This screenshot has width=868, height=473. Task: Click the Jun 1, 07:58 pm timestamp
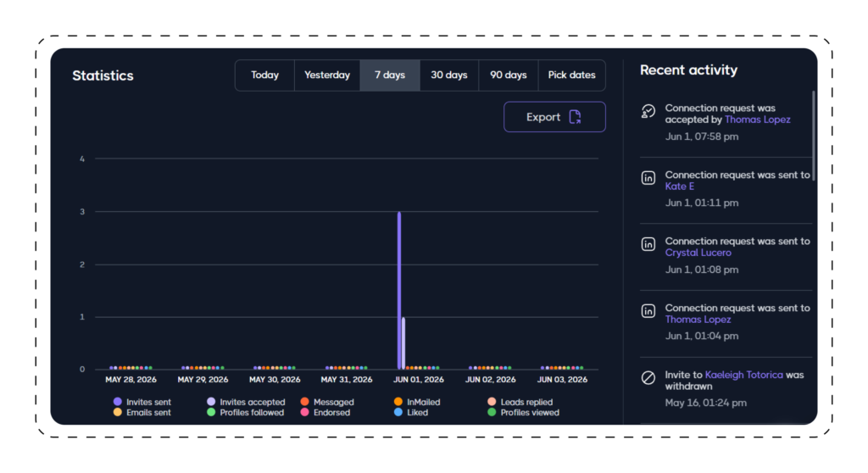tap(701, 136)
